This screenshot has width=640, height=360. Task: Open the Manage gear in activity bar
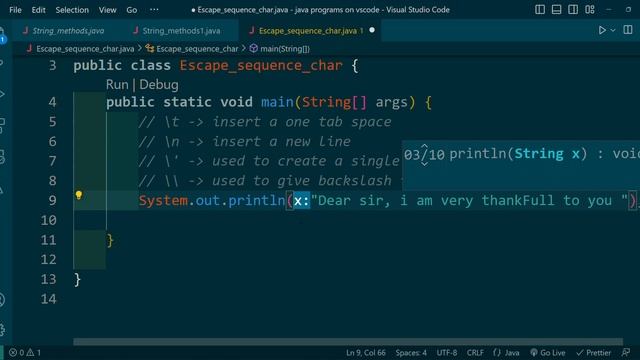tap(2, 329)
